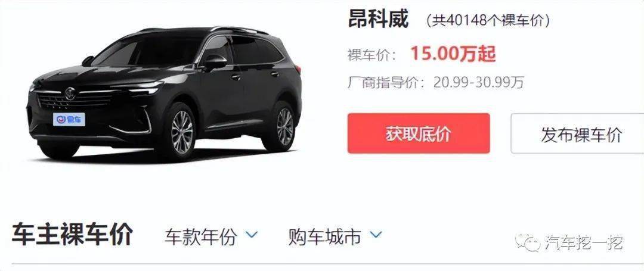Viewport: 644px width, 271px height.
Task: Open the 车款年份 filter label
Action: (201, 236)
